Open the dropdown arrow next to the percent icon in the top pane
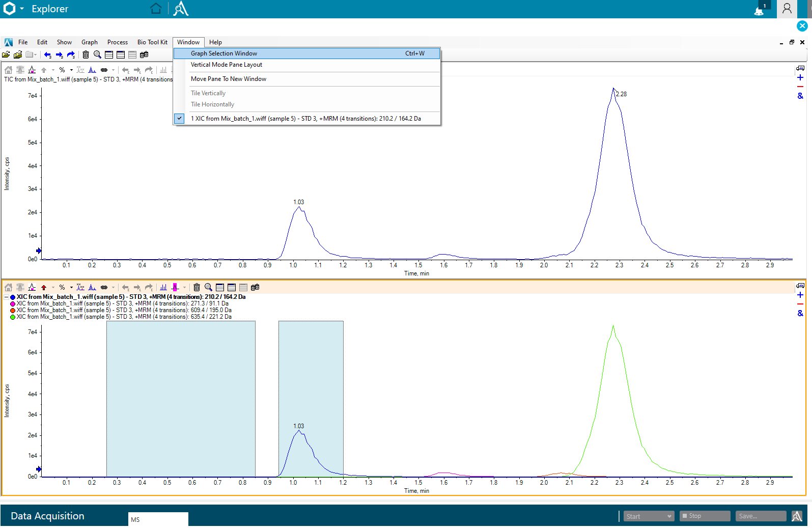Viewport: 812px width, 528px height. pyautogui.click(x=71, y=70)
